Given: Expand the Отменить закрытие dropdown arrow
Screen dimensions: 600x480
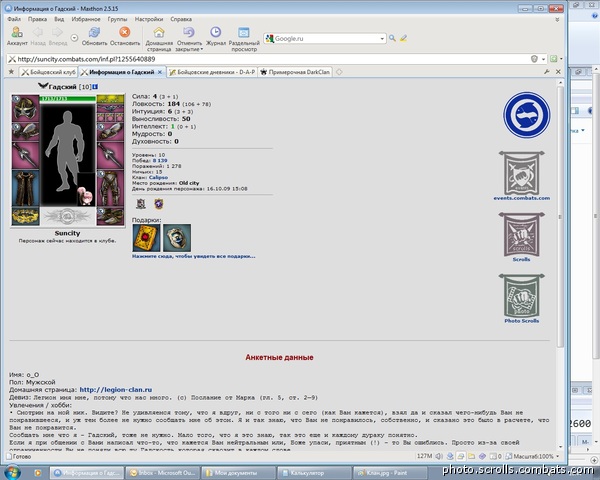Looking at the screenshot, I should click(202, 49).
